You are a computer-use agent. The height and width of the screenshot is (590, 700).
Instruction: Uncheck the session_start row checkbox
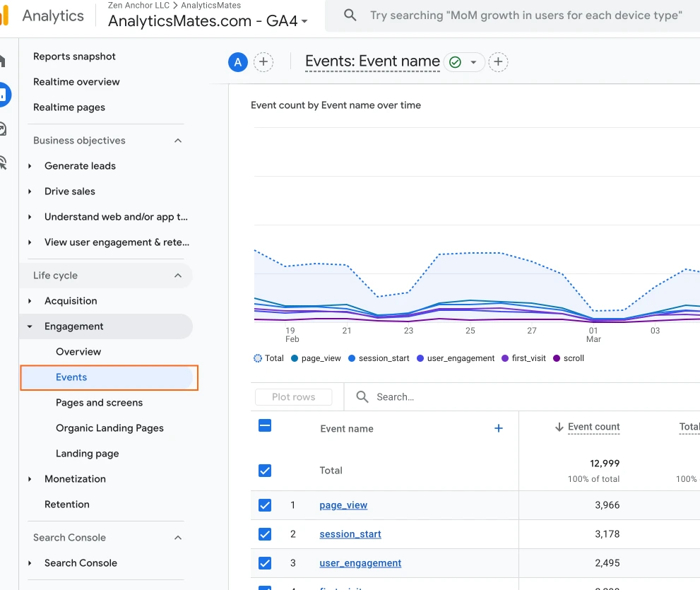coord(265,534)
